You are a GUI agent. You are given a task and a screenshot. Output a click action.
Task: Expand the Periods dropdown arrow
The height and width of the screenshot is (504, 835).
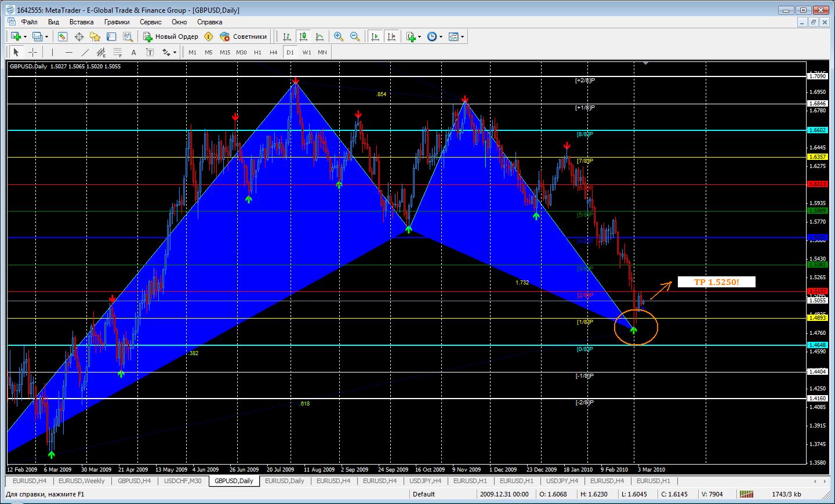441,36
